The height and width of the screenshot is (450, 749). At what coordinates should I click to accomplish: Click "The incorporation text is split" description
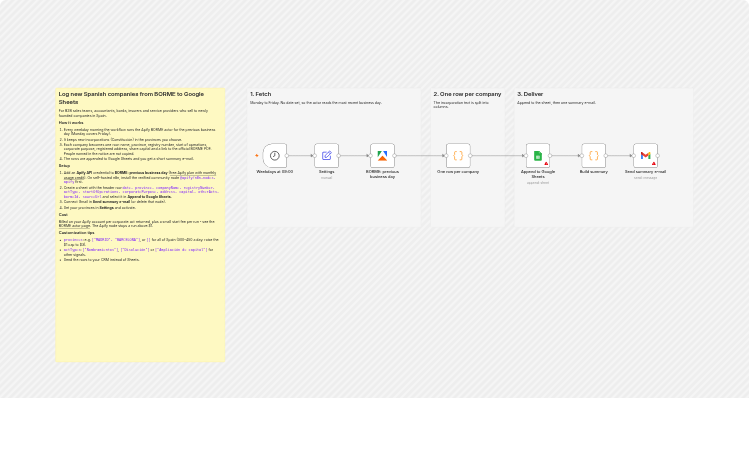[x=461, y=105]
